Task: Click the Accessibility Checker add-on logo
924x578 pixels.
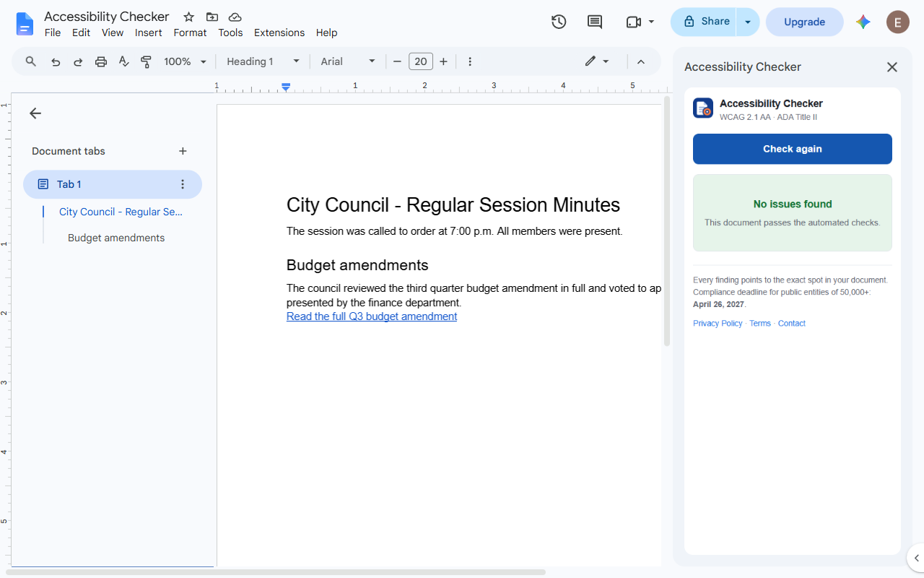Action: point(703,108)
